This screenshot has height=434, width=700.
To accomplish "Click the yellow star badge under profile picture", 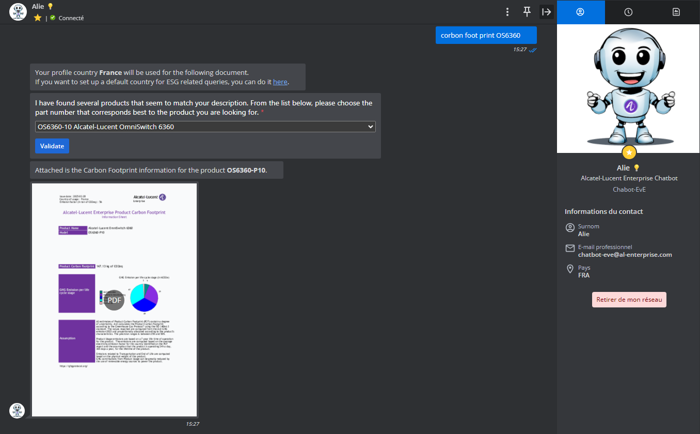I will 629,153.
